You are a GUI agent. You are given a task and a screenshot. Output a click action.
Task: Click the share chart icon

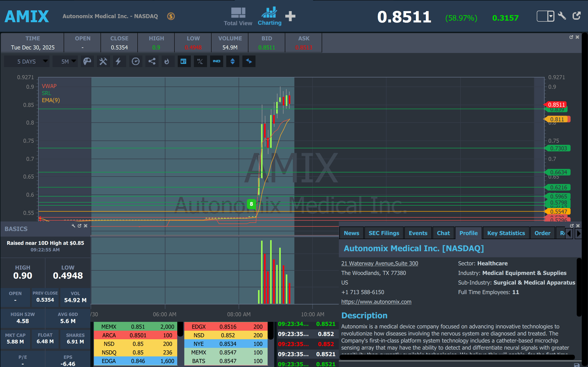(152, 61)
